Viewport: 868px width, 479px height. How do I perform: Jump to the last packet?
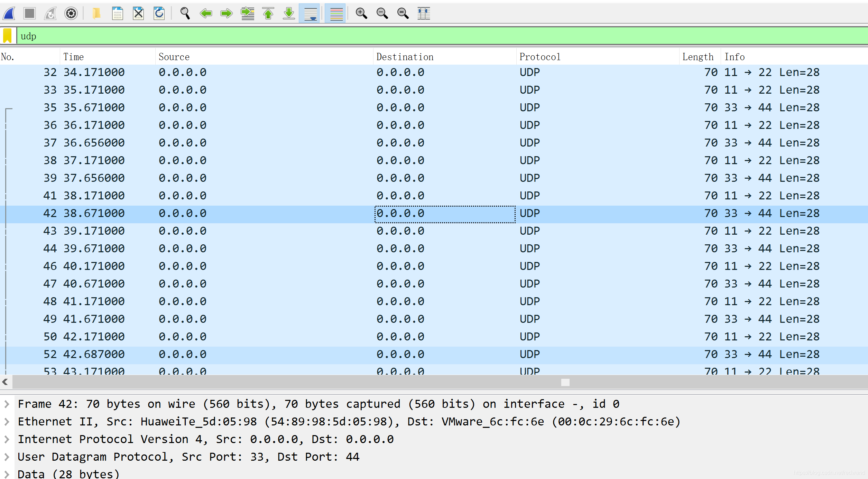289,13
